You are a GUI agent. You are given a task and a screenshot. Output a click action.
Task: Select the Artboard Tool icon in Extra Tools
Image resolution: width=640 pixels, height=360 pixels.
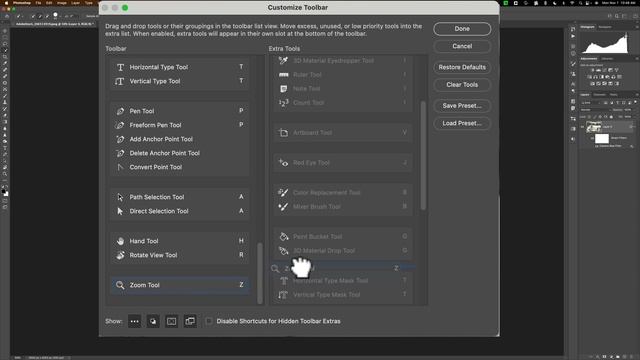pyautogui.click(x=283, y=133)
